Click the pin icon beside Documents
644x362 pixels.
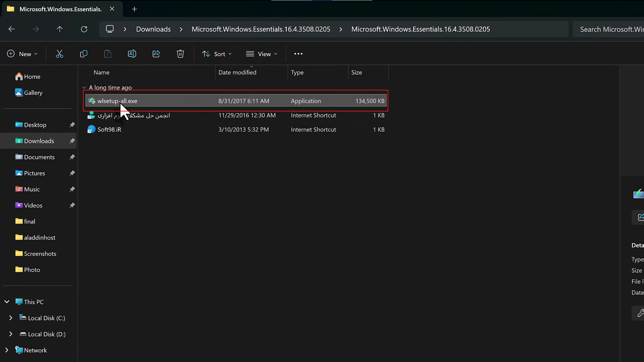[x=72, y=157]
